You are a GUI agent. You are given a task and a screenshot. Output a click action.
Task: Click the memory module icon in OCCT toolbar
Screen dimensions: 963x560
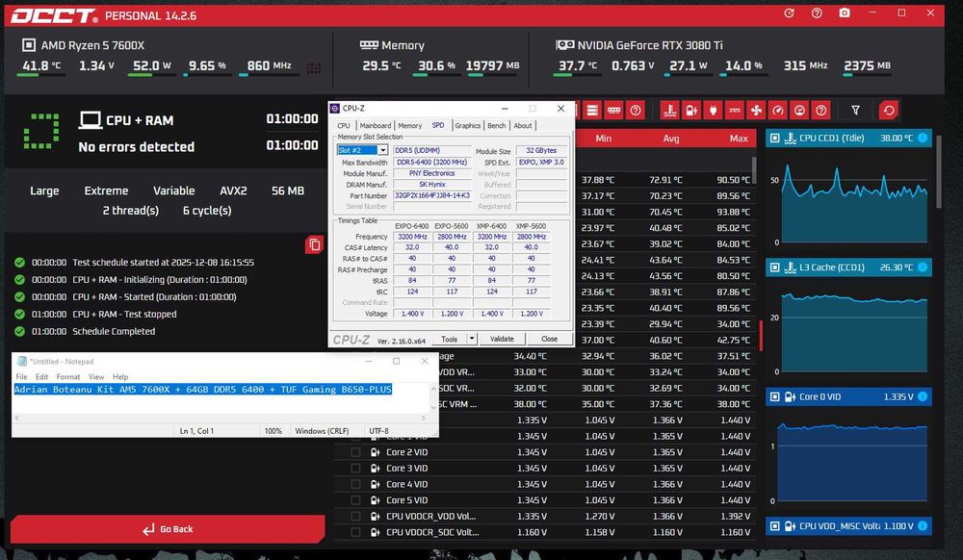[x=613, y=111]
